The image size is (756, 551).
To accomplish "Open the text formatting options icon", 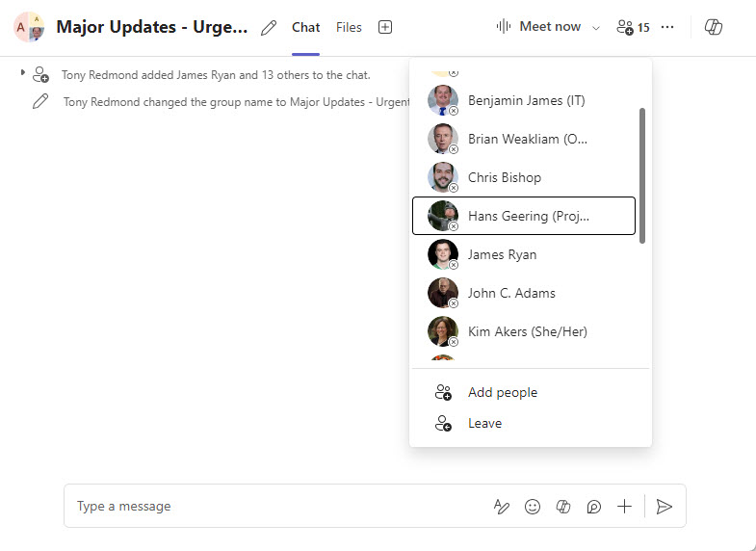I will [502, 507].
